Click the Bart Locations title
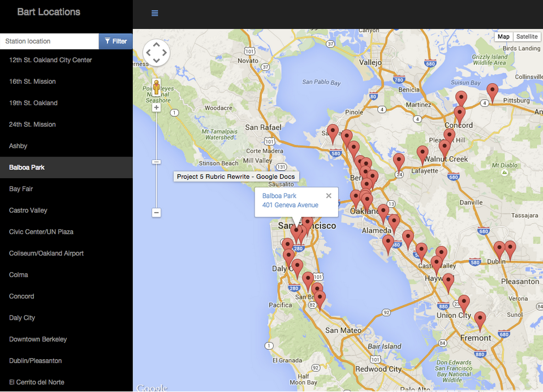 tap(49, 12)
